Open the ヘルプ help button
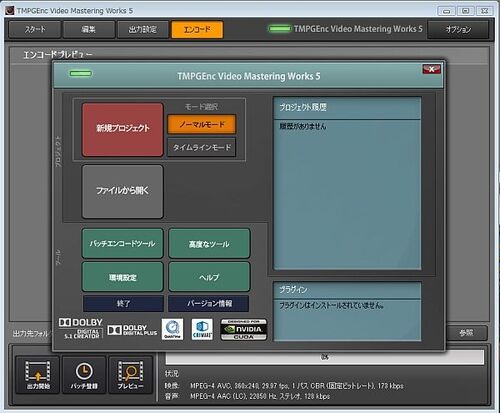The height and width of the screenshot is (413, 500). pyautogui.click(x=209, y=277)
